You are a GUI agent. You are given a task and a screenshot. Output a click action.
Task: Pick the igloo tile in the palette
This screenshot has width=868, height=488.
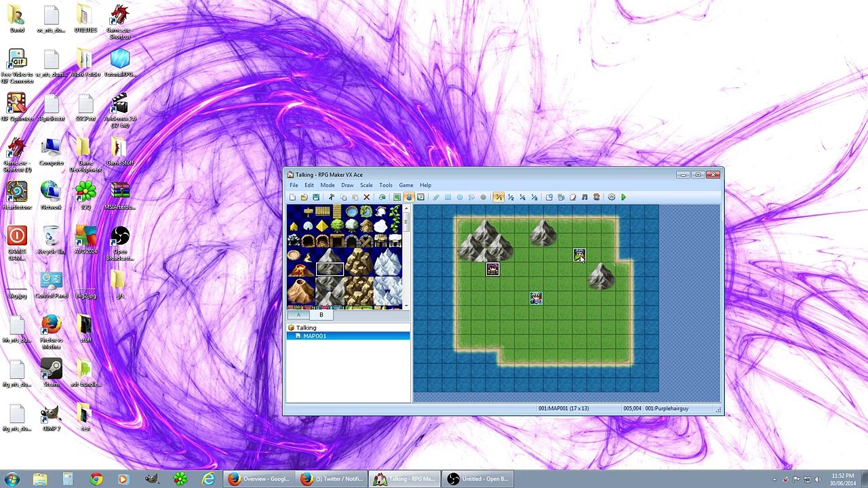[x=308, y=226]
